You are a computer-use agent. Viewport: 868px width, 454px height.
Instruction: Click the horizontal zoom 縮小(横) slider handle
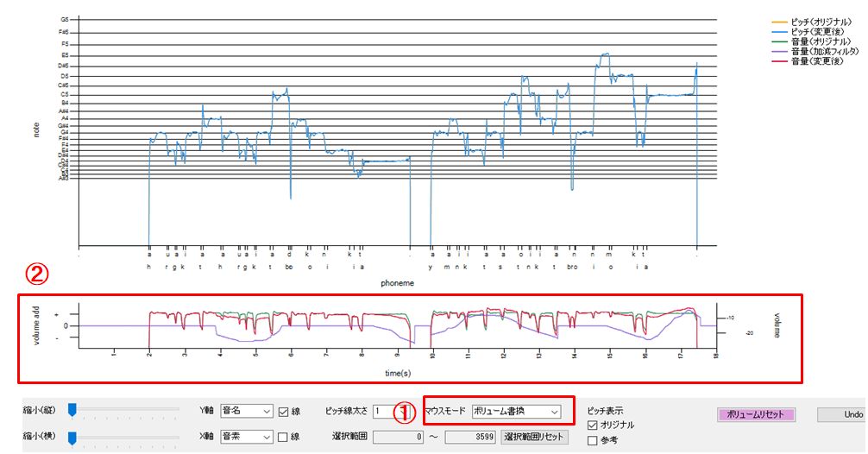point(72,437)
